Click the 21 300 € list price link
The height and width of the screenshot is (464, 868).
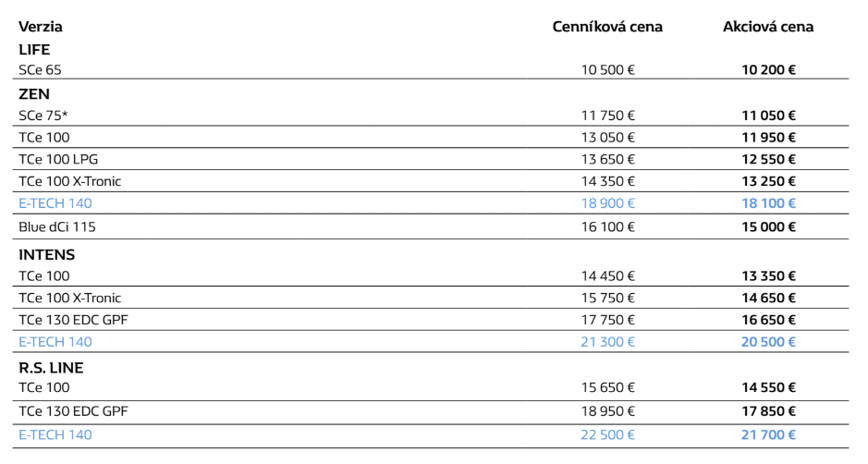[x=607, y=342]
